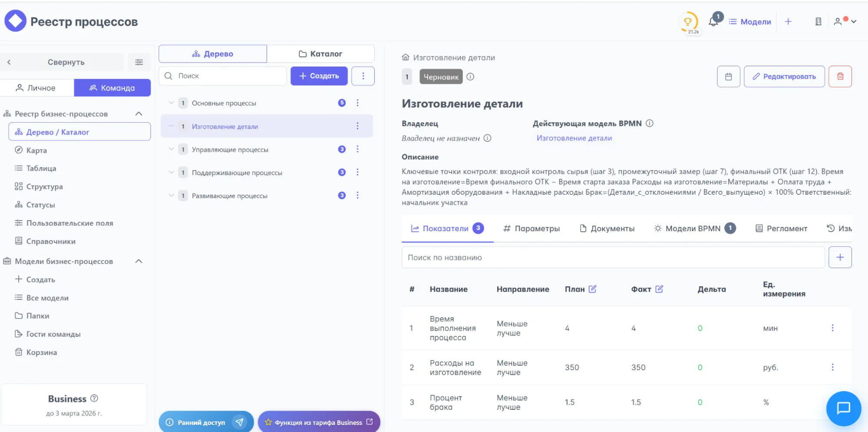Click help icon next to Business plan
Image resolution: width=868 pixels, height=432 pixels.
94,398
